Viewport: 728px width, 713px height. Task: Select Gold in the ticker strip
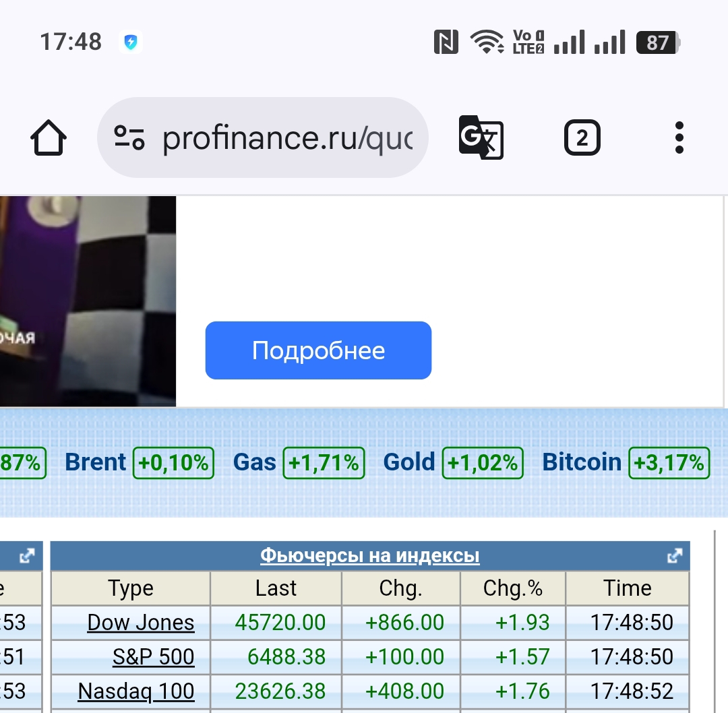coord(409,462)
